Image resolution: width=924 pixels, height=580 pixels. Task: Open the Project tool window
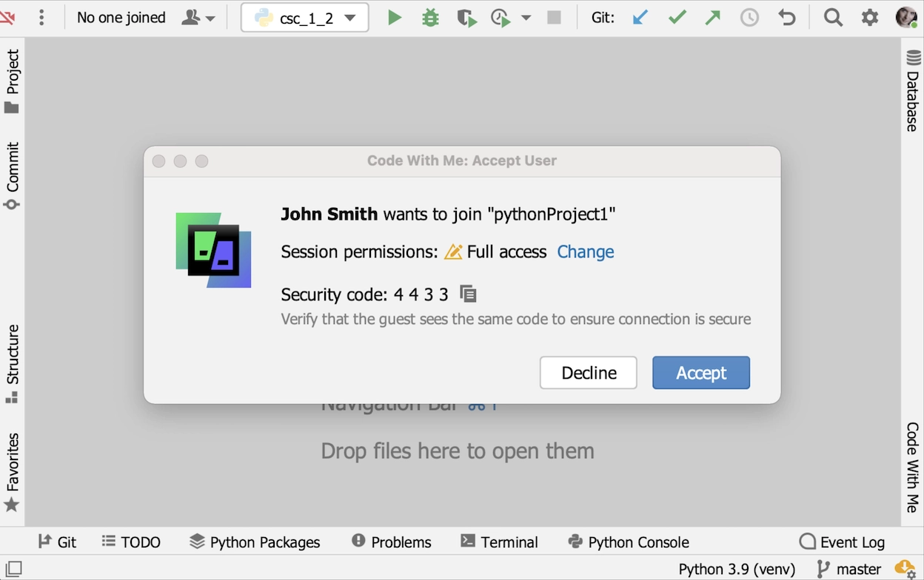[x=12, y=81]
